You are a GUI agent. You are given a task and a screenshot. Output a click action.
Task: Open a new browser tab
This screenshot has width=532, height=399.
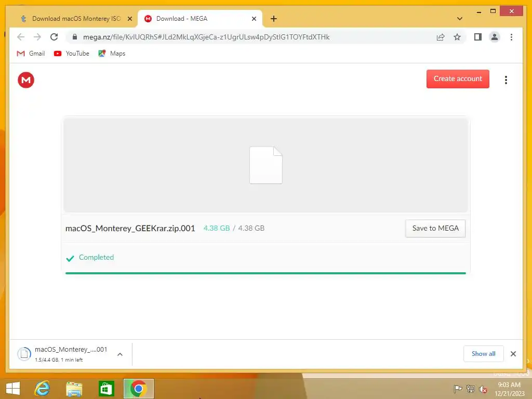point(274,19)
